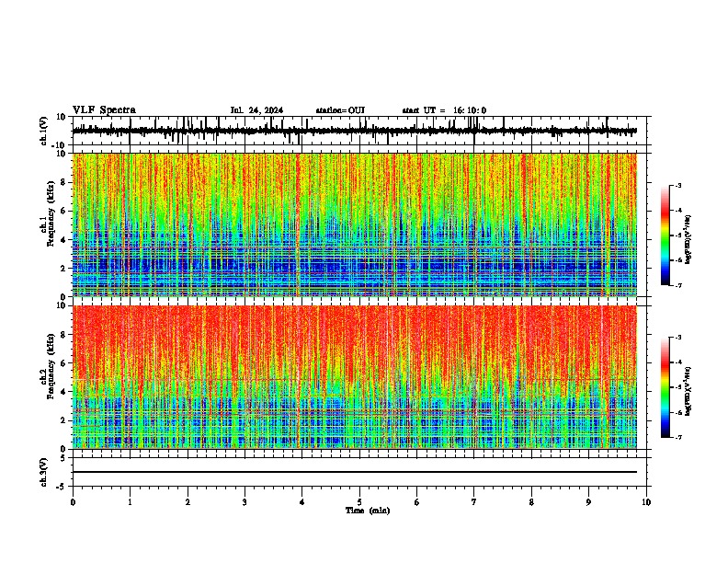The height and width of the screenshot is (563, 728).
Task: Click the "ch.1(V)" waveform axis label
Action: [44, 131]
